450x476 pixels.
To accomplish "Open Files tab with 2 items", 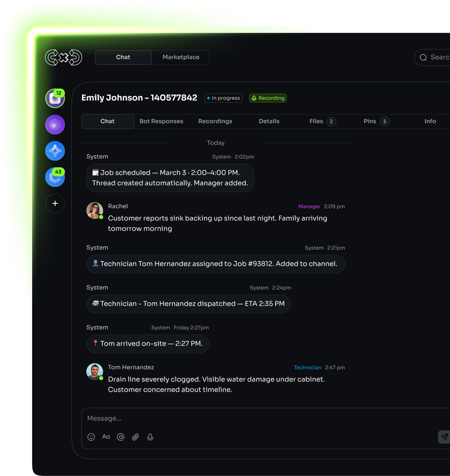I will click(323, 121).
